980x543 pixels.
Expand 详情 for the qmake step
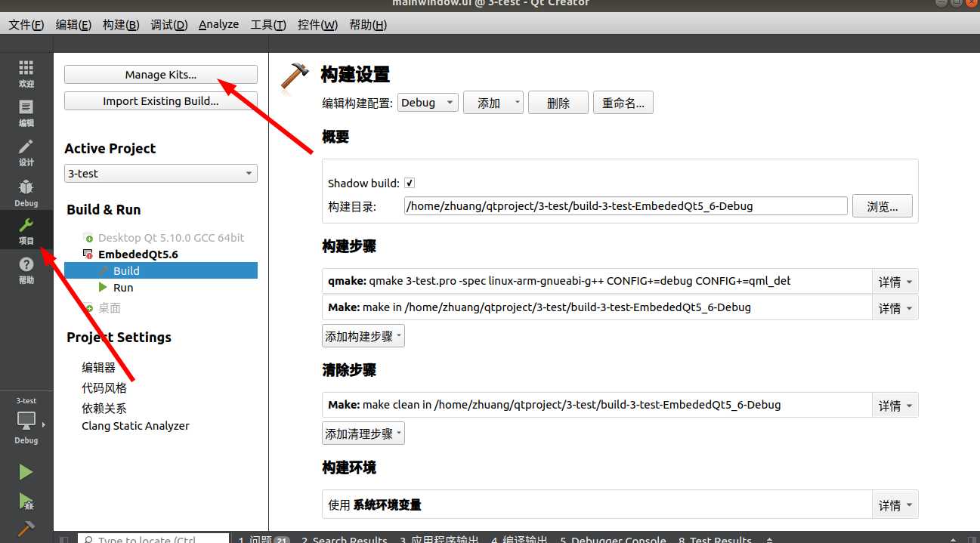(895, 282)
